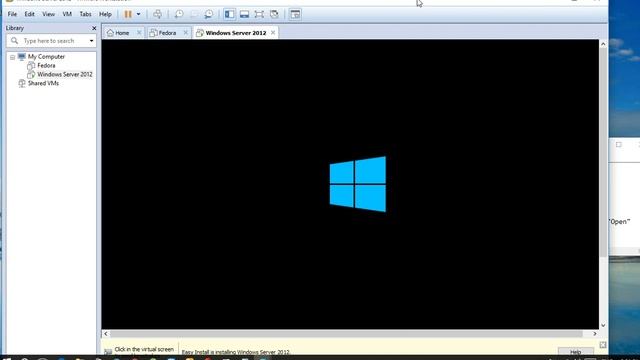Viewport: 640px width, 360px height.
Task: Dismiss the Easy Install message bar
Action: (x=603, y=345)
